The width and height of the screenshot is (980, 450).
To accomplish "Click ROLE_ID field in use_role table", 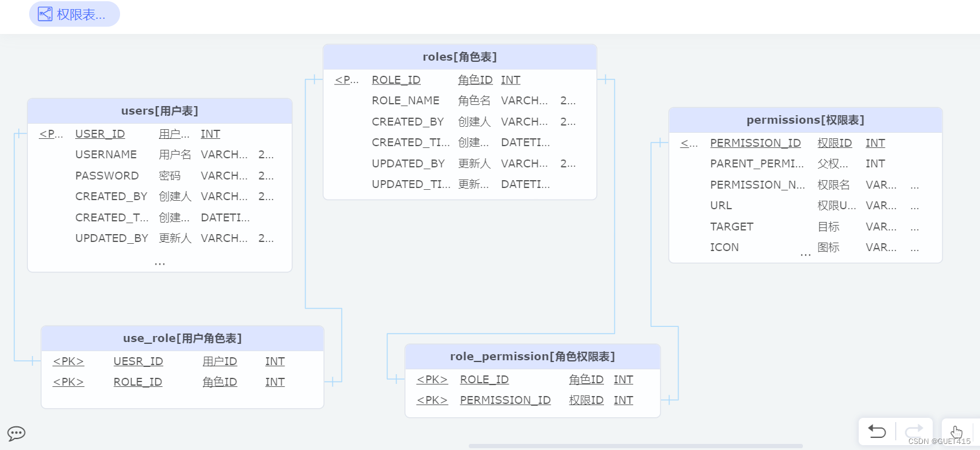I will pyautogui.click(x=138, y=382).
